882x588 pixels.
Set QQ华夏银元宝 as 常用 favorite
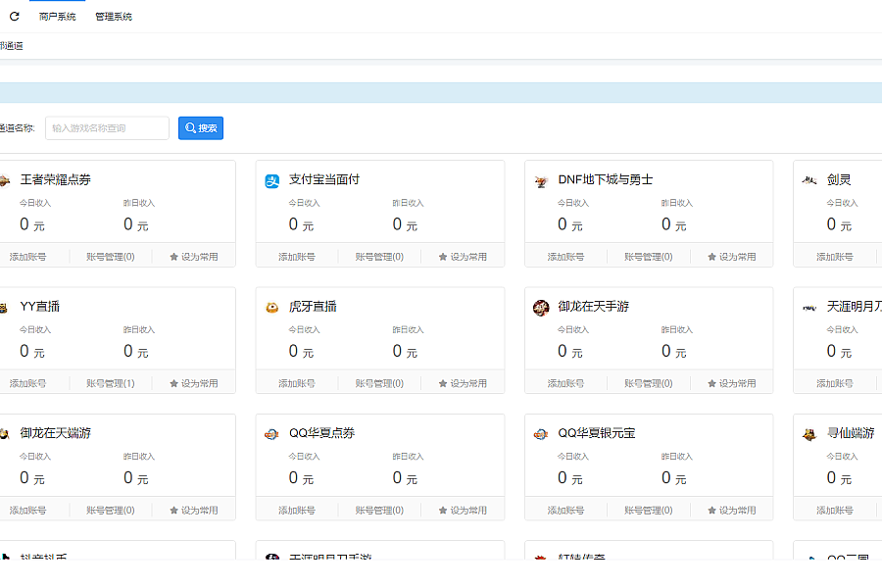click(x=732, y=511)
